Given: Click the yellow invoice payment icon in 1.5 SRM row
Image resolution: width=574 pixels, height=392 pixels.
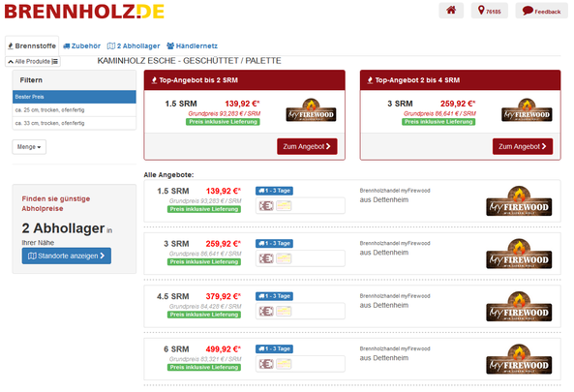Looking at the screenshot, I should [x=284, y=206].
